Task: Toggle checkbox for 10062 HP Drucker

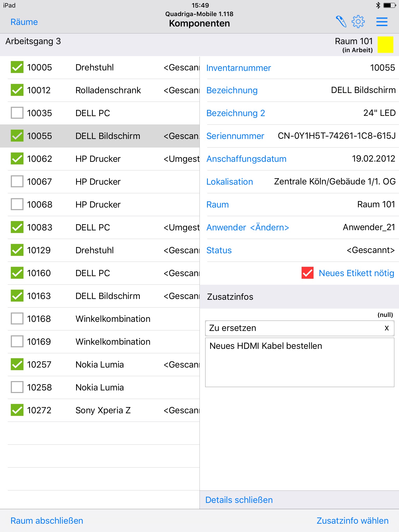Action: 17,159
